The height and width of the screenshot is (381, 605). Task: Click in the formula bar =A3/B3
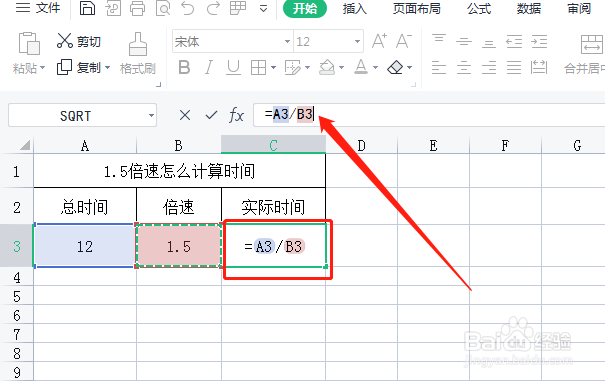click(429, 115)
